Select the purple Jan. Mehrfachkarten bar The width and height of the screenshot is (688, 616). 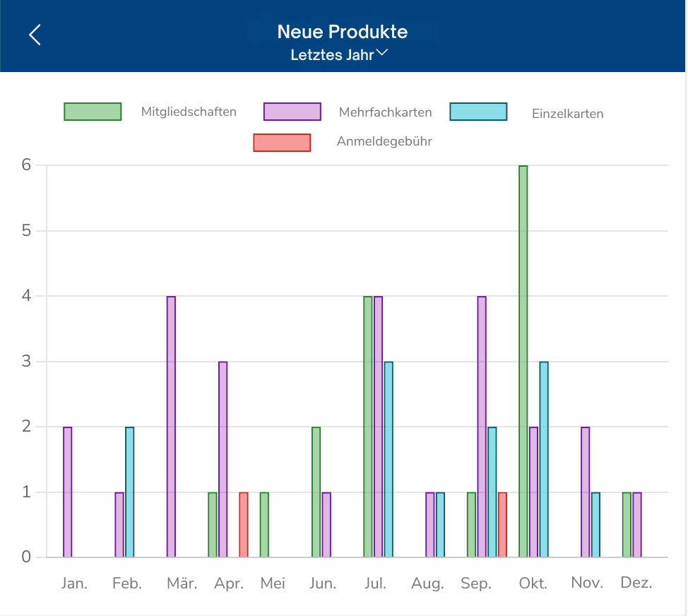coord(68,492)
